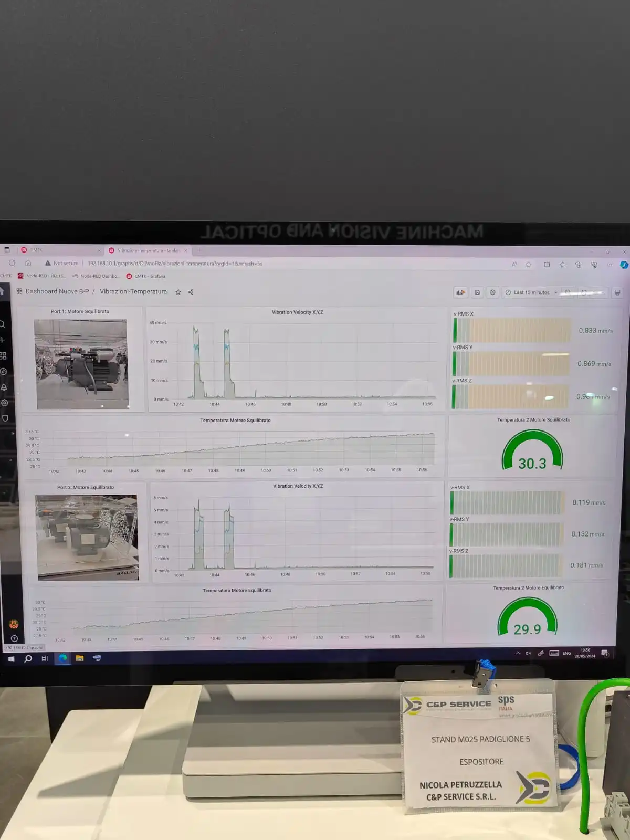
Task: Open the Node-RED Dashboard bookmark
Action: tap(96, 276)
